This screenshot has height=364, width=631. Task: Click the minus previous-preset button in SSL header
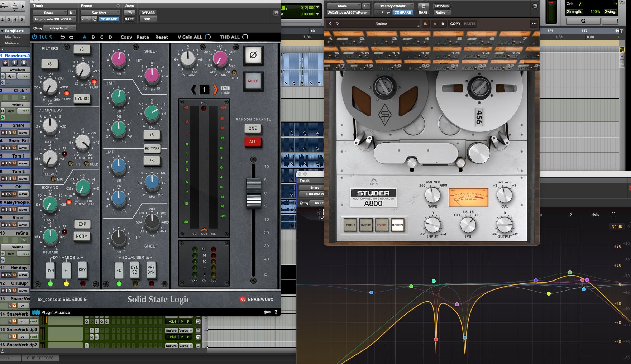[x=83, y=19]
